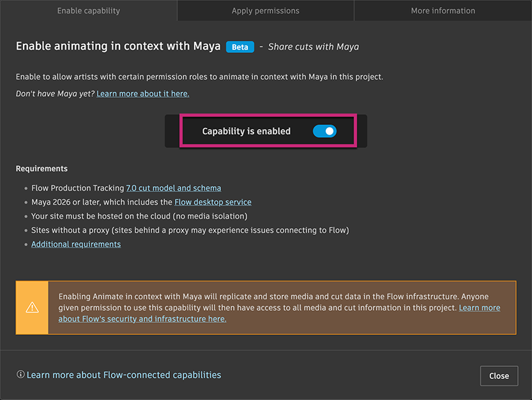The image size is (532, 400).
Task: Follow the "7.0 cut model and schema" link
Action: pyautogui.click(x=173, y=188)
